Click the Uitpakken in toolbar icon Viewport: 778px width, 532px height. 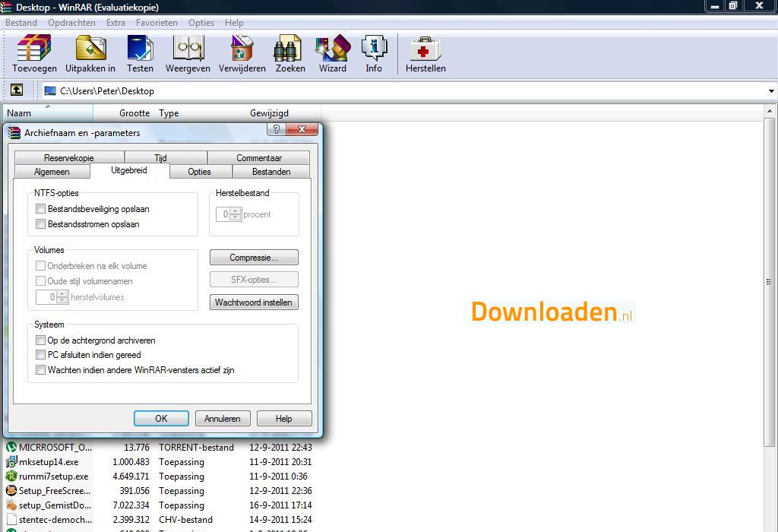(x=90, y=48)
